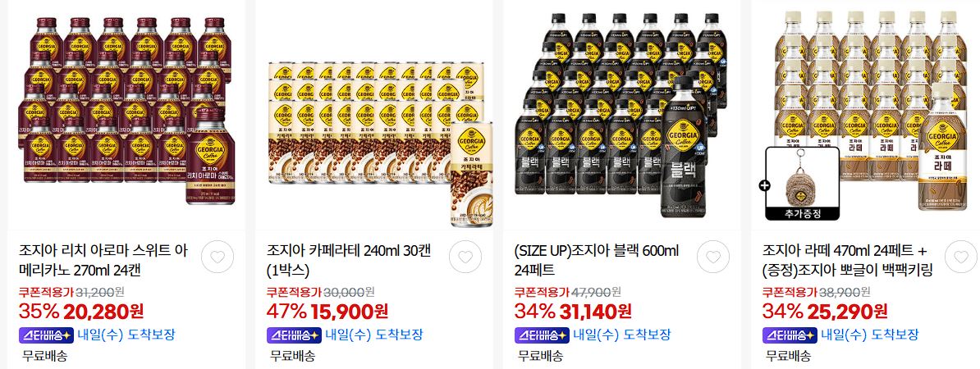Tap heart icon on Georgia Latte 470ml item
Image resolution: width=980 pixels, height=369 pixels.
click(960, 257)
